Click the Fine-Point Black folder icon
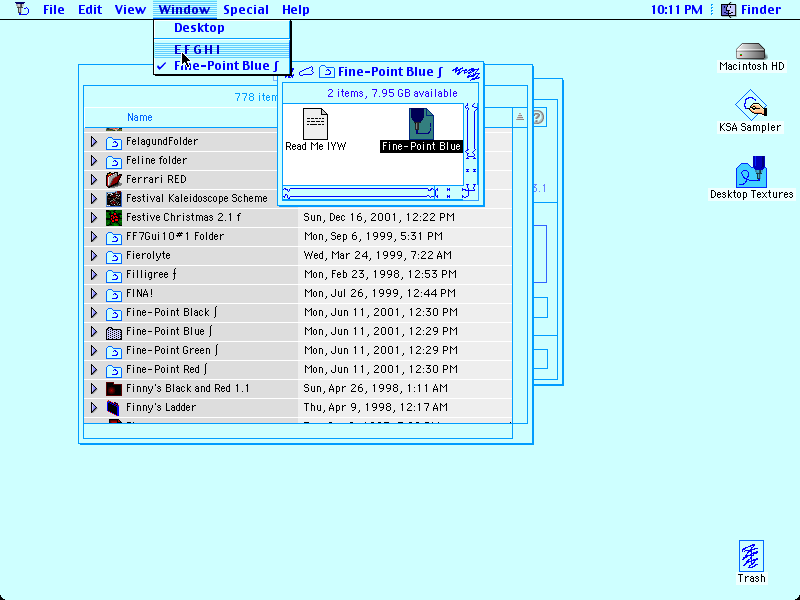Screen dimensions: 800x600 (114, 313)
